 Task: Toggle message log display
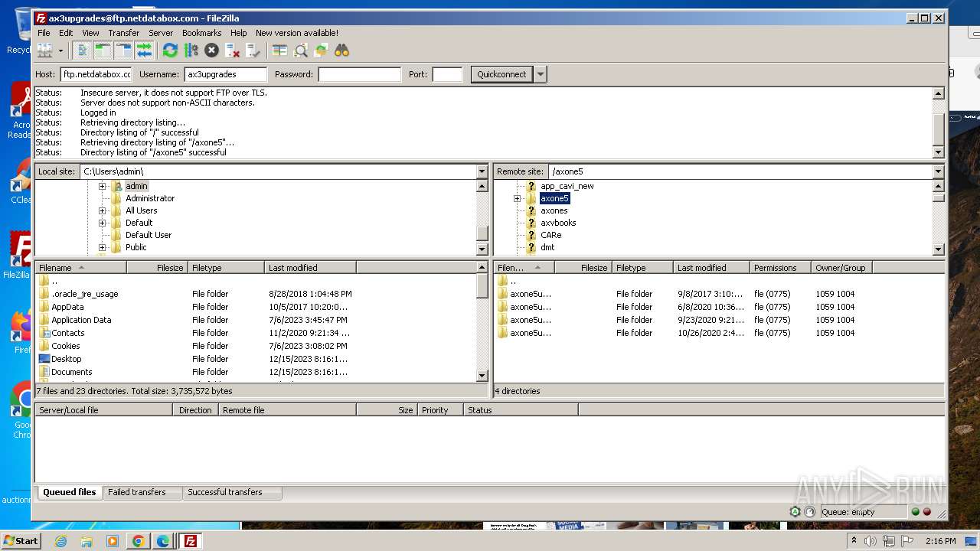(83, 51)
